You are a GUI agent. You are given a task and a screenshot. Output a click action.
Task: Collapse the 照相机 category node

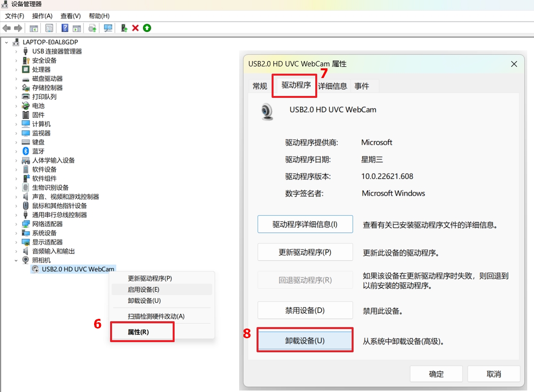(x=16, y=260)
